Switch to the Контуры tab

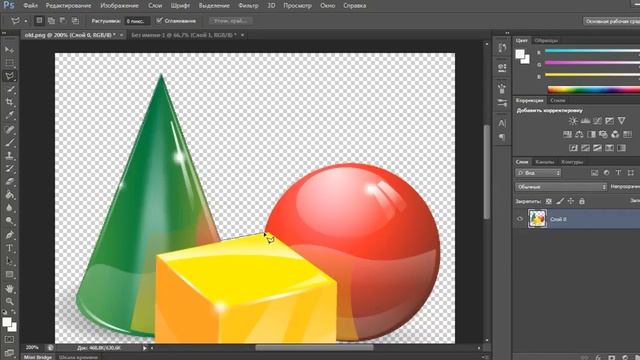point(572,162)
